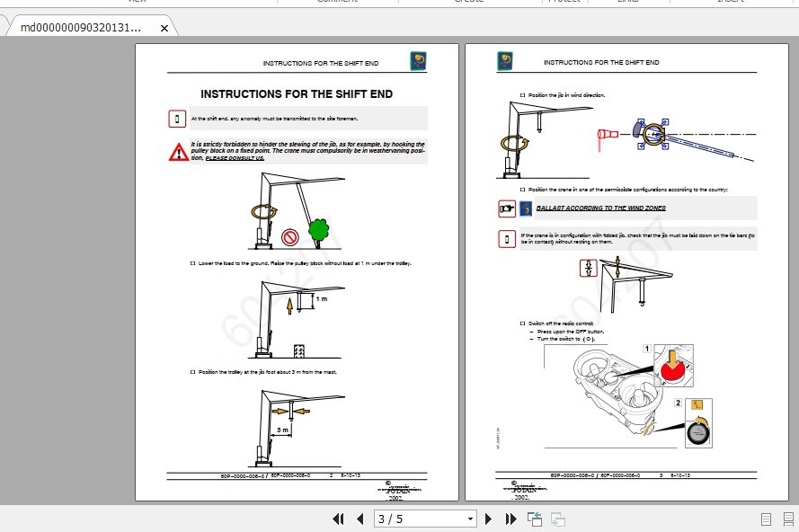The width and height of the screenshot is (799, 532).
Task: Open the Protect menu
Action: point(564,3)
